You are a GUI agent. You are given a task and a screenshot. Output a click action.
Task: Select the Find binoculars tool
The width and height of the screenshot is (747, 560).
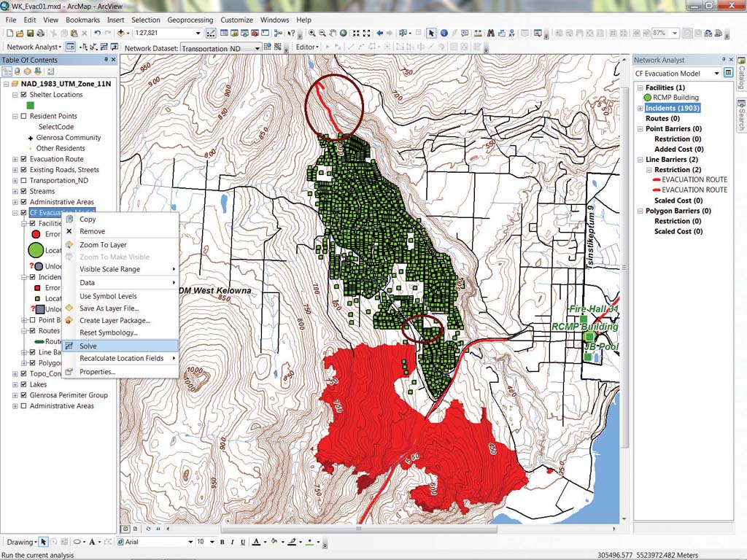(491, 33)
